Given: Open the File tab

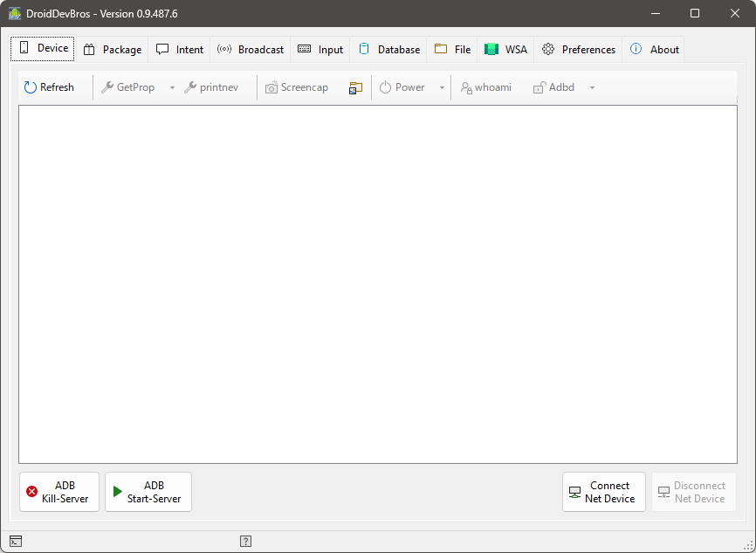Looking at the screenshot, I should 452,50.
